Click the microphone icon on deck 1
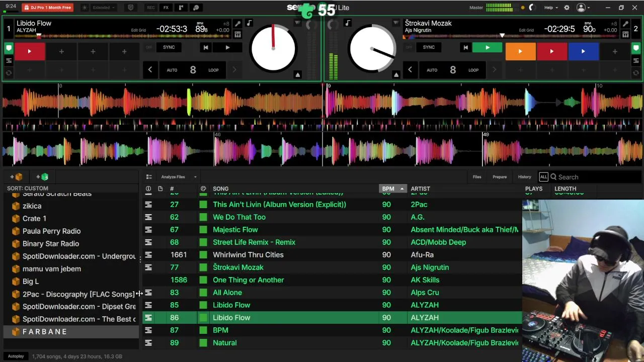This screenshot has height=362, width=644. [x=237, y=24]
